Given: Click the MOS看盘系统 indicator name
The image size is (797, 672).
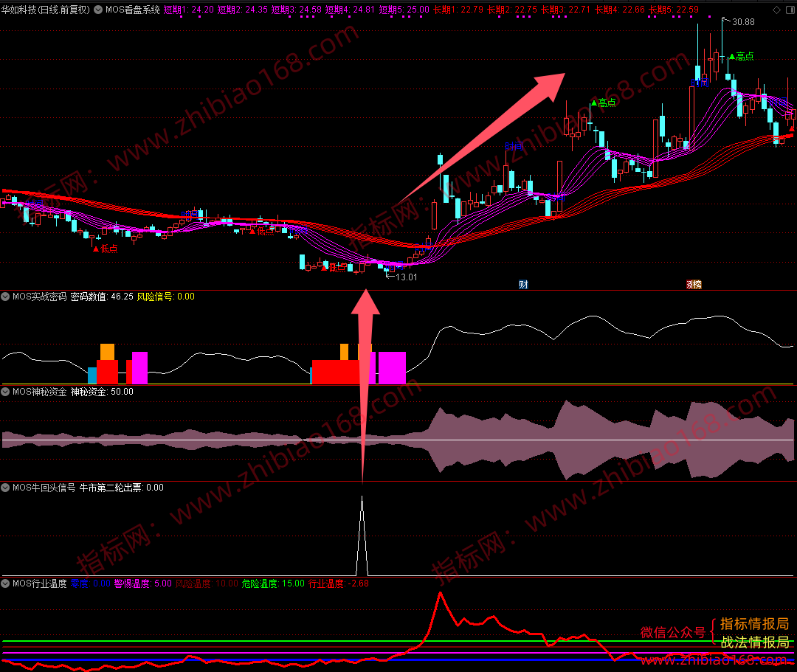Looking at the screenshot, I should (x=133, y=10).
